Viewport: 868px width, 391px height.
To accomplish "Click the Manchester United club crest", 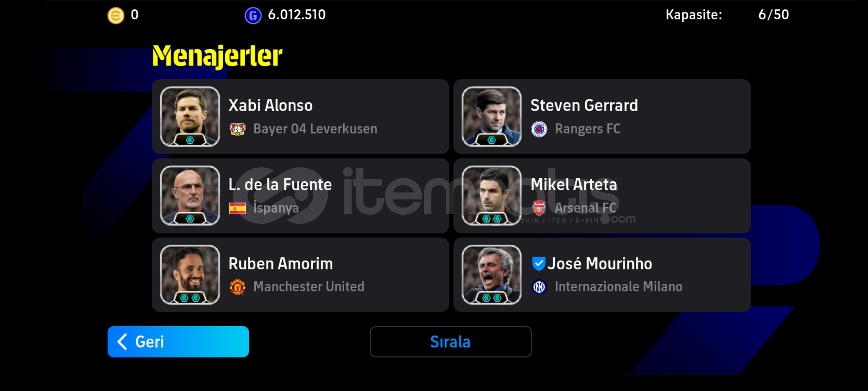I will (238, 287).
